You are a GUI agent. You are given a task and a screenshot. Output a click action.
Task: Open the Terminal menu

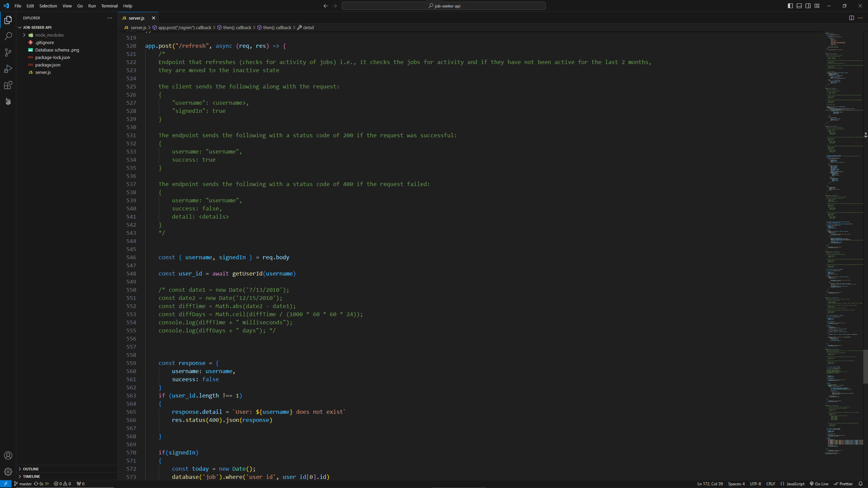[109, 6]
